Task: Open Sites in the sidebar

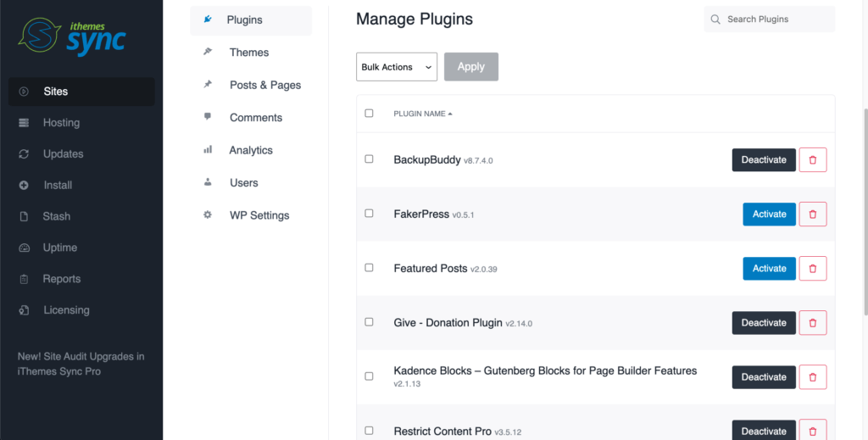Action: click(x=81, y=92)
